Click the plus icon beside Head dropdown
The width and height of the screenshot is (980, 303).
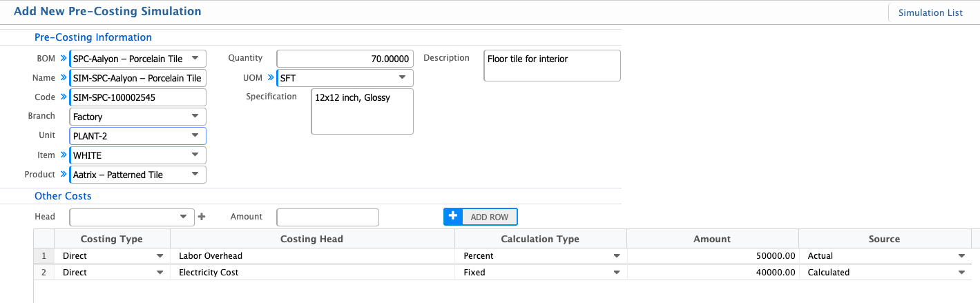tap(202, 217)
